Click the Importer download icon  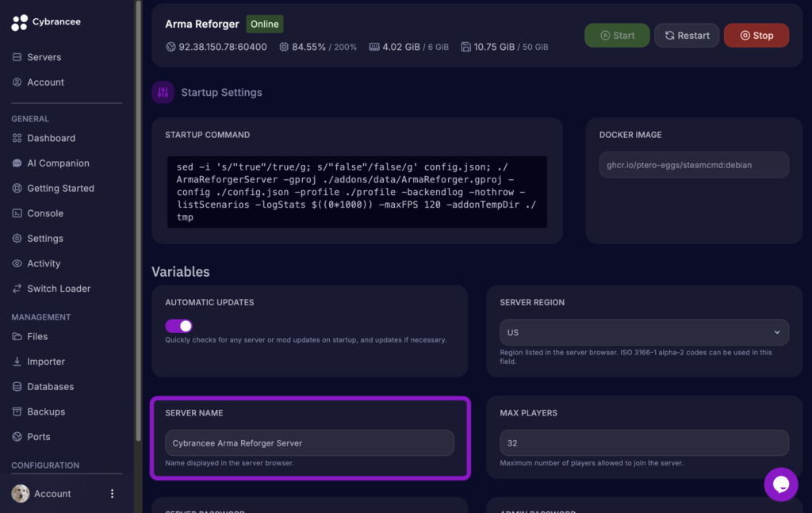coord(17,362)
